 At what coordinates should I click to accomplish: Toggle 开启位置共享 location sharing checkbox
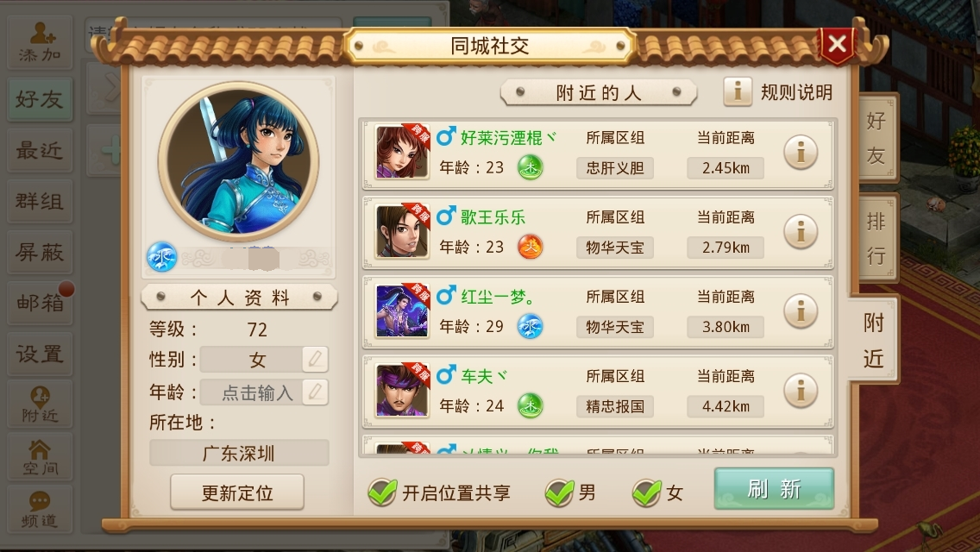(x=382, y=492)
